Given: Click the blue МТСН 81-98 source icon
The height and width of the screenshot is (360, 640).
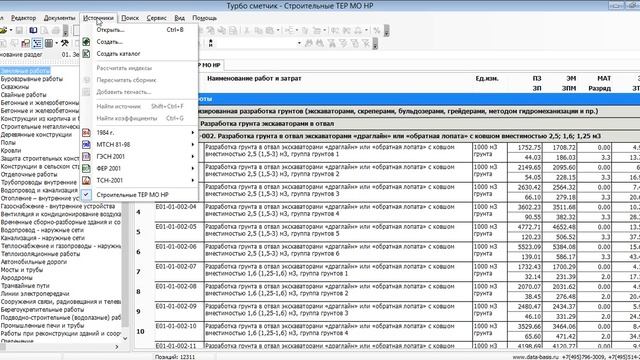Looking at the screenshot, I should click(x=86, y=144).
